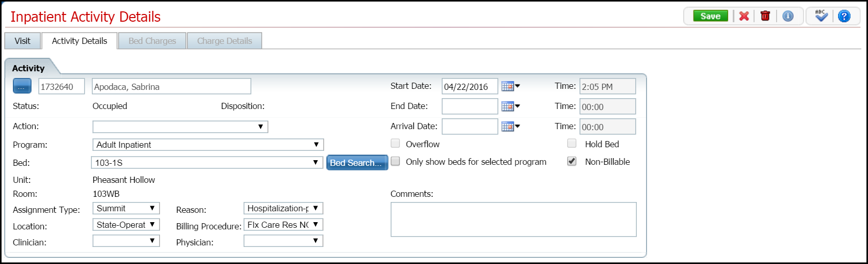Click inside the Comments text box

click(x=513, y=220)
